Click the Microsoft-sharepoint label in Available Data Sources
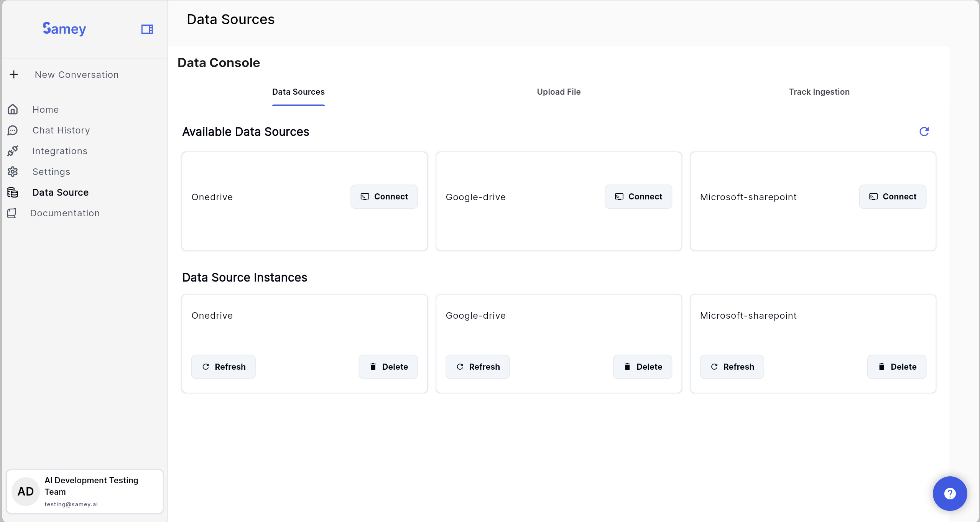The height and width of the screenshot is (522, 980). [x=748, y=197]
